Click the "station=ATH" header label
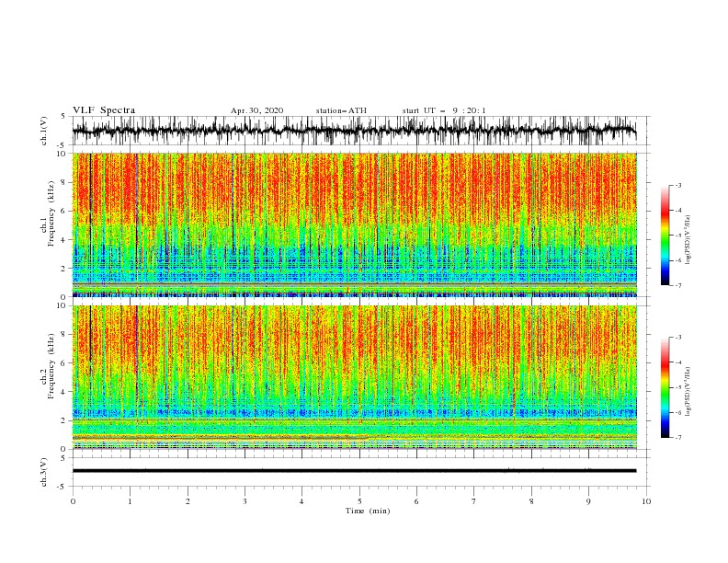728x563 pixels. (x=341, y=110)
